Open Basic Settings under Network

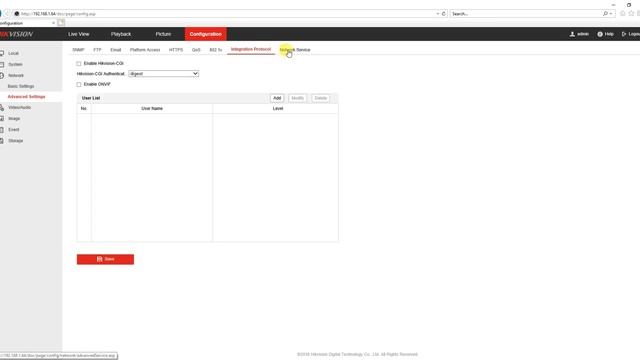pyautogui.click(x=21, y=86)
